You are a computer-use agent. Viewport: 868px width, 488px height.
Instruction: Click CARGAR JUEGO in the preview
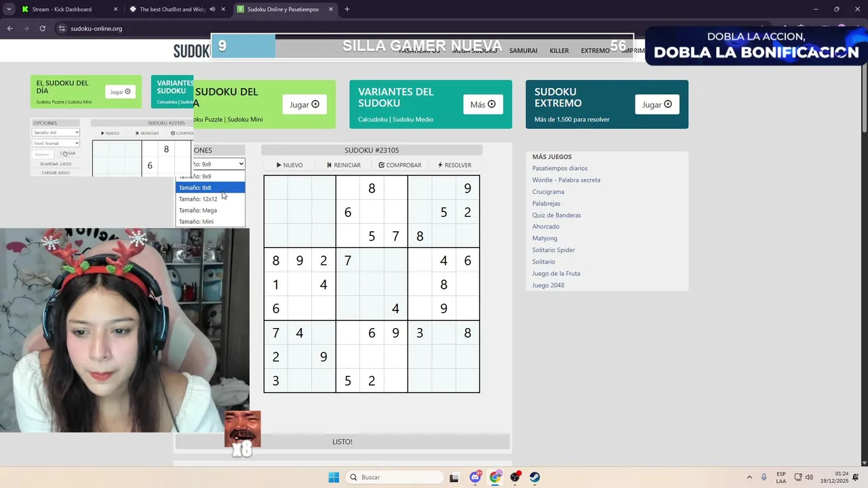(x=56, y=173)
